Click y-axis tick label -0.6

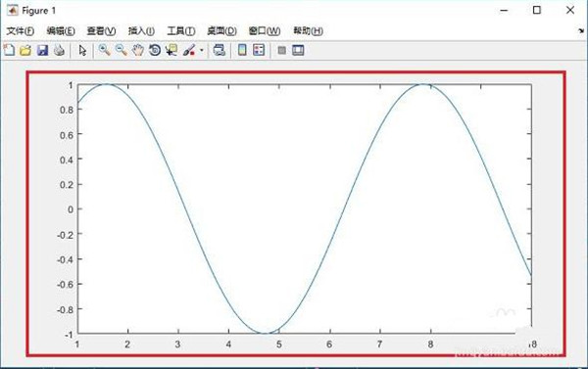coord(65,285)
